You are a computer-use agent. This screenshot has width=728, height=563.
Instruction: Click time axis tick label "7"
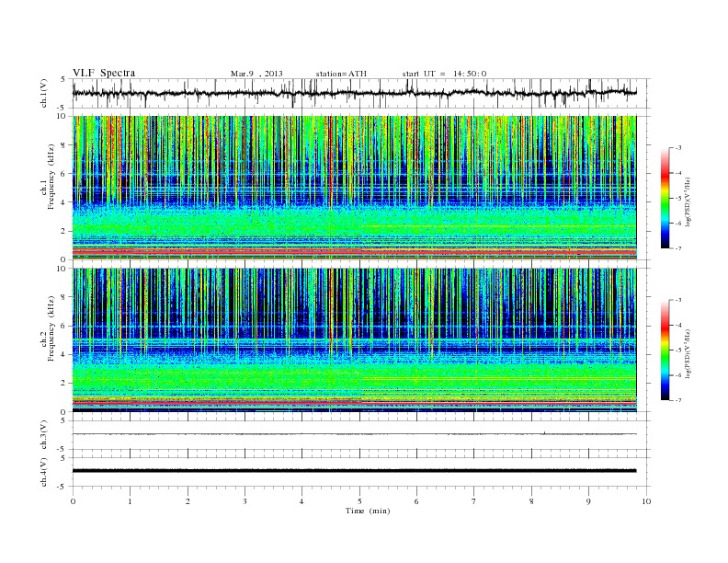click(x=474, y=501)
